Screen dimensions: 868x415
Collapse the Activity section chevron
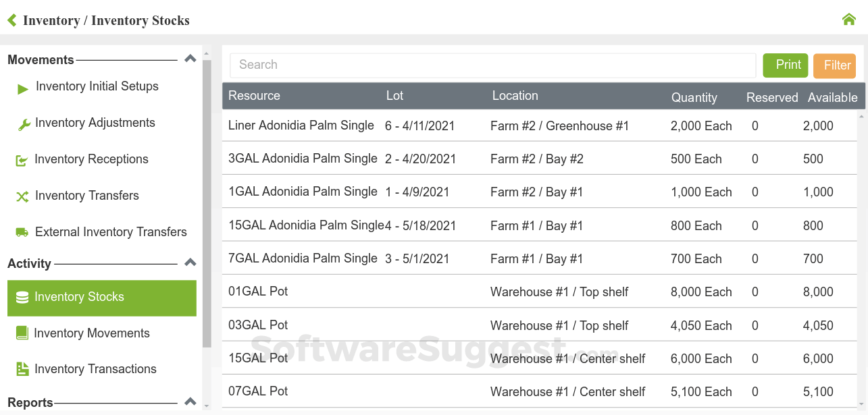pyautogui.click(x=190, y=262)
